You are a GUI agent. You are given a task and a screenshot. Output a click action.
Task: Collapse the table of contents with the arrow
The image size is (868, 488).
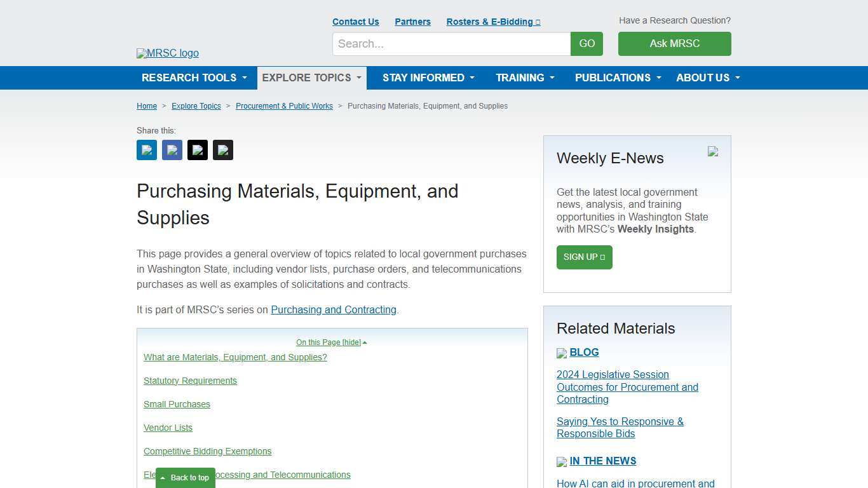pyautogui.click(x=365, y=342)
